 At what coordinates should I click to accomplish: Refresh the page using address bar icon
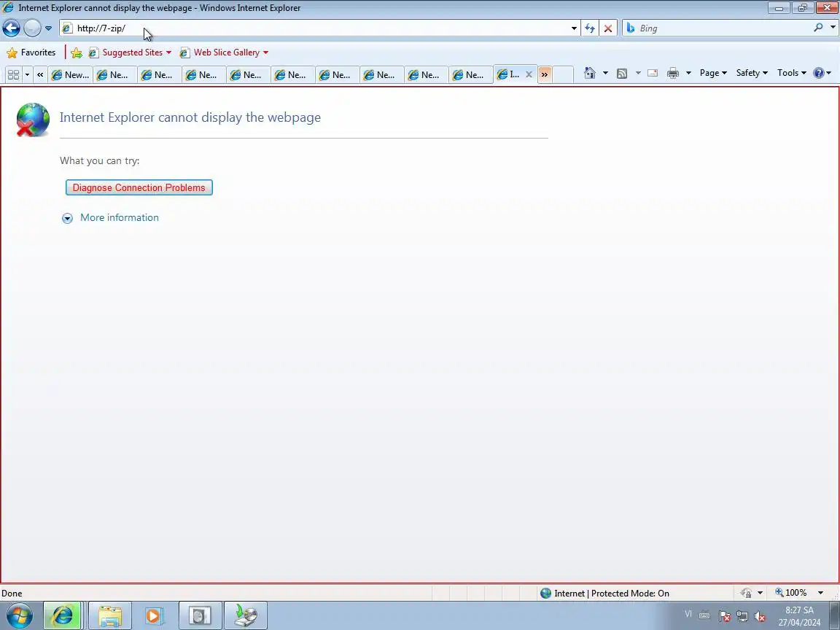(x=590, y=28)
